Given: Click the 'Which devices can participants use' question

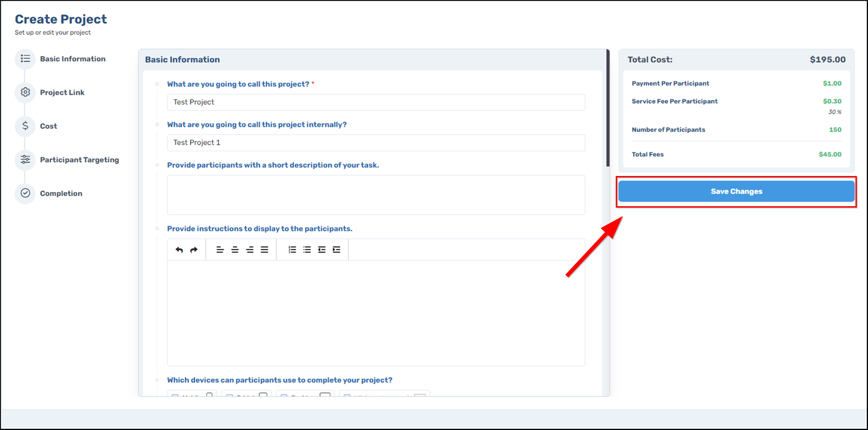Looking at the screenshot, I should 280,380.
